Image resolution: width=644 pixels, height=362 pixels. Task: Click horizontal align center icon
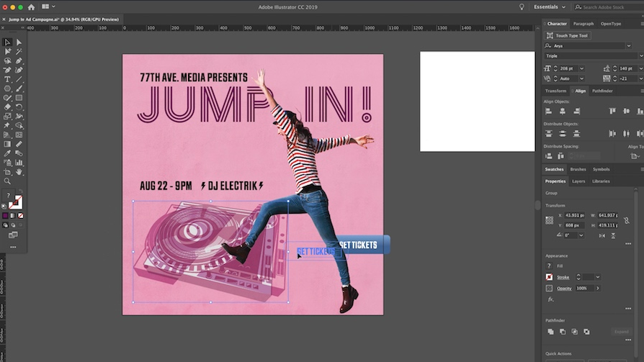562,111
